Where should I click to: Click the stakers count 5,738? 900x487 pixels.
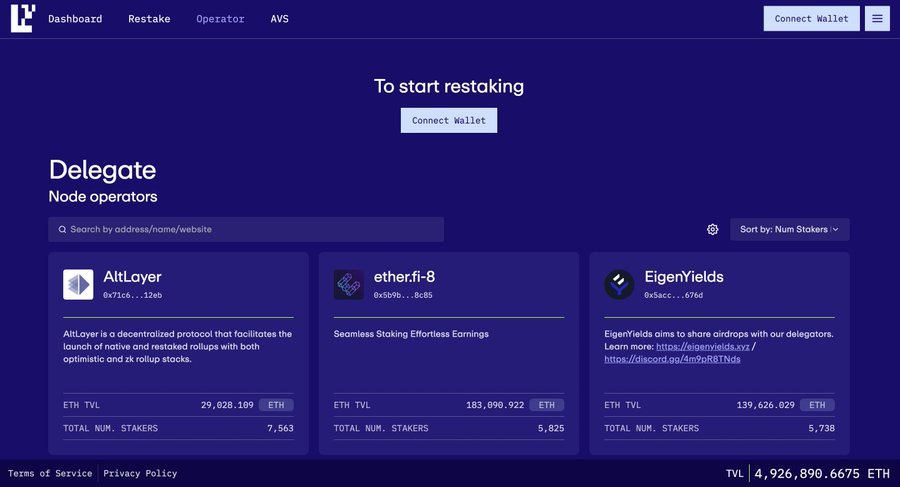pos(821,428)
